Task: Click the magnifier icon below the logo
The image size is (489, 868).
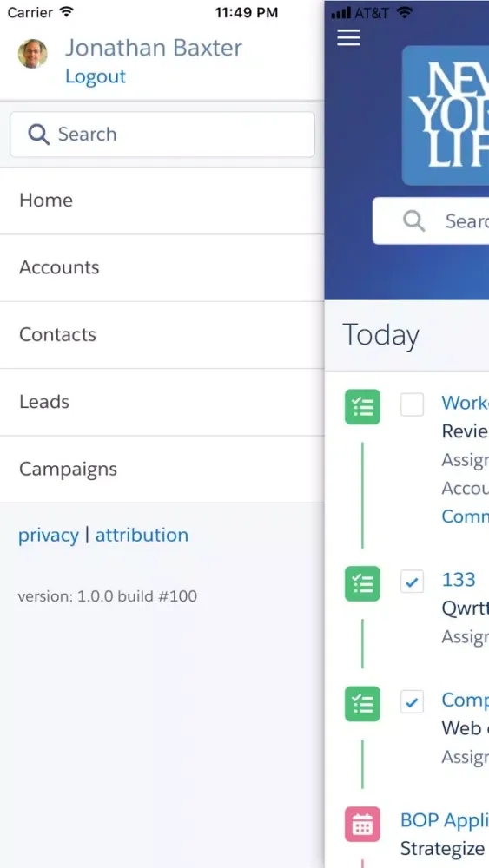Action: click(x=413, y=220)
